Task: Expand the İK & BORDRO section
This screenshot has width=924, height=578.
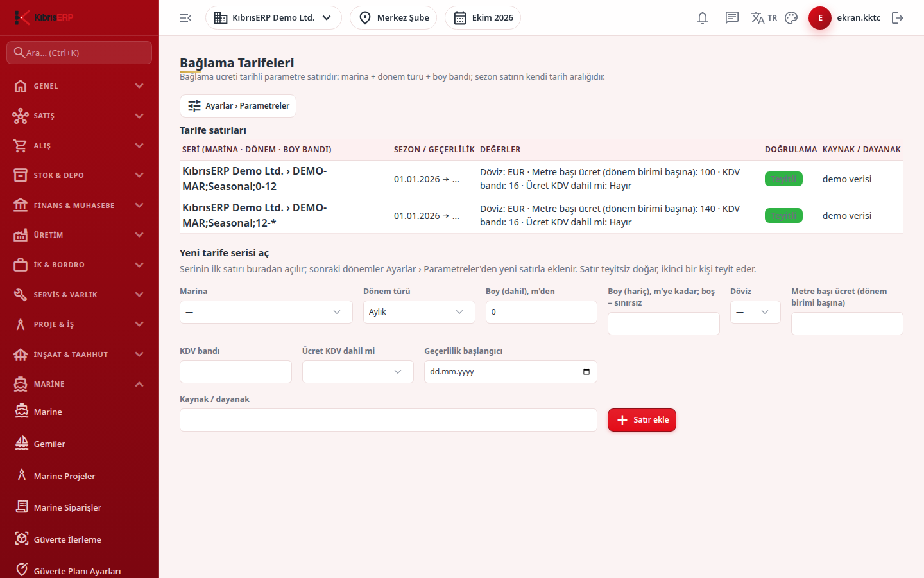Action: [x=80, y=265]
